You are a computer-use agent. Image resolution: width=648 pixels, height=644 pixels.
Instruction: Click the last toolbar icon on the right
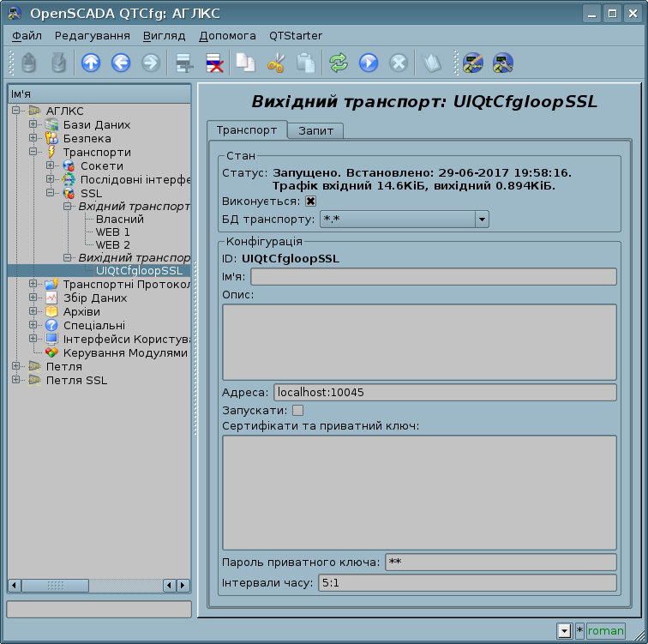pos(503,63)
